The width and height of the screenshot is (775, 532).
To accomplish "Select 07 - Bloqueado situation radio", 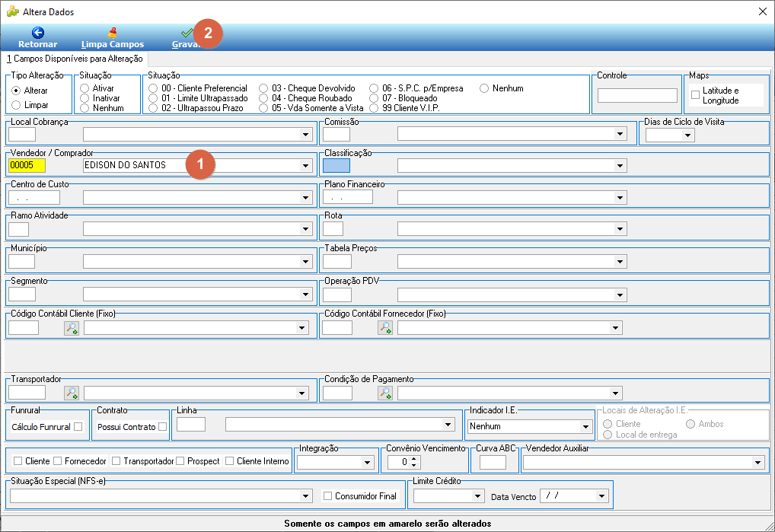I will coord(374,98).
